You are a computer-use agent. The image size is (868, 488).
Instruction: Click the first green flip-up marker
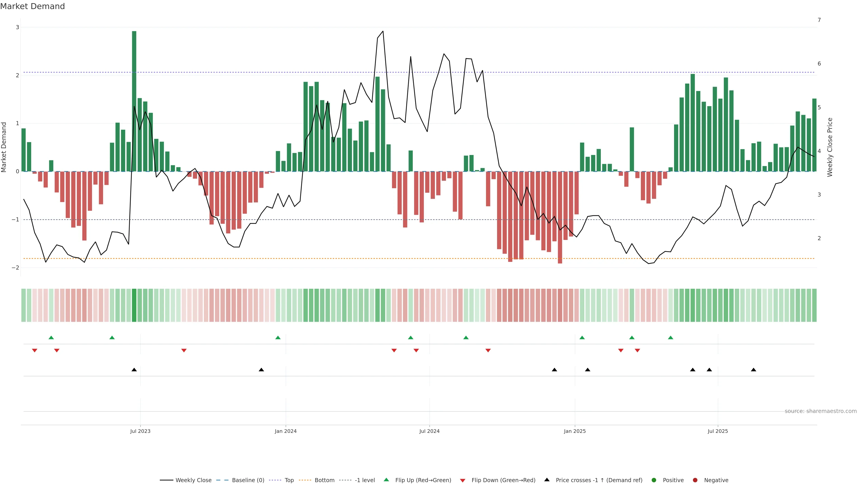point(51,338)
